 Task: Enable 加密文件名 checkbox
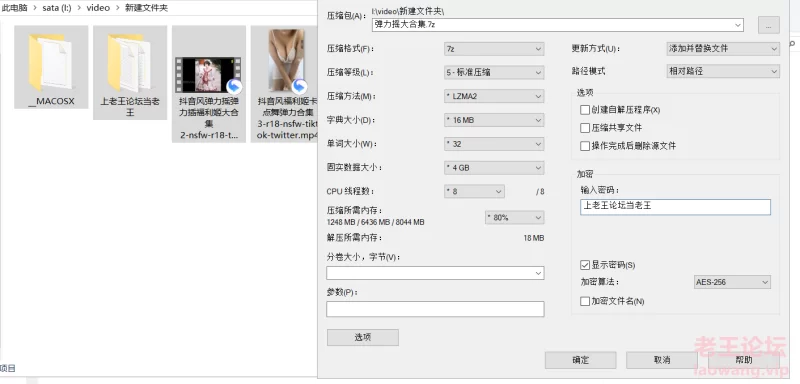585,301
